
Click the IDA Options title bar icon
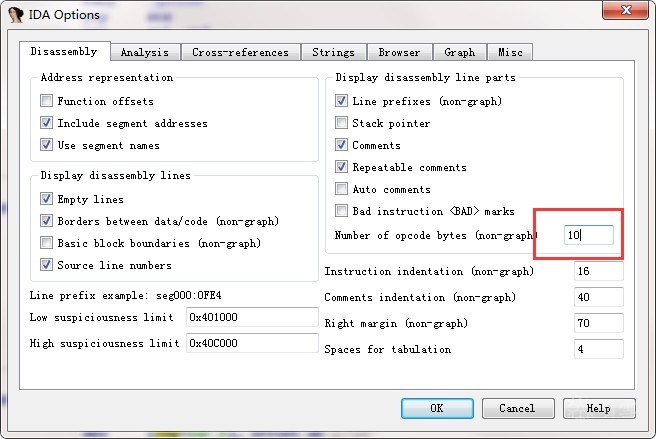click(x=16, y=15)
